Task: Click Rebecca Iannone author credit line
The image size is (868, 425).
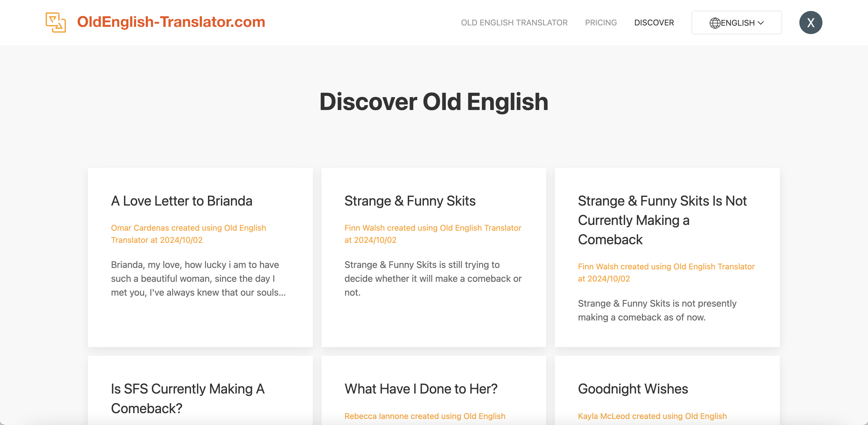Action: [424, 416]
